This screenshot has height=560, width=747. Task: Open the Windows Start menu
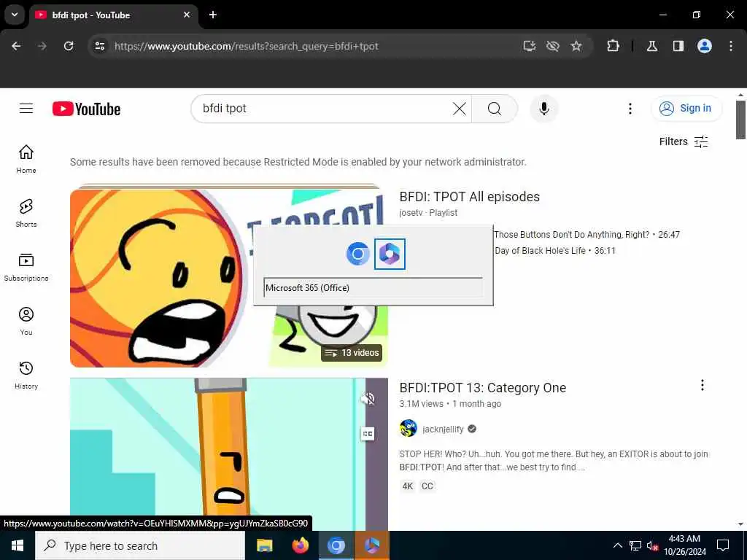[x=18, y=545]
